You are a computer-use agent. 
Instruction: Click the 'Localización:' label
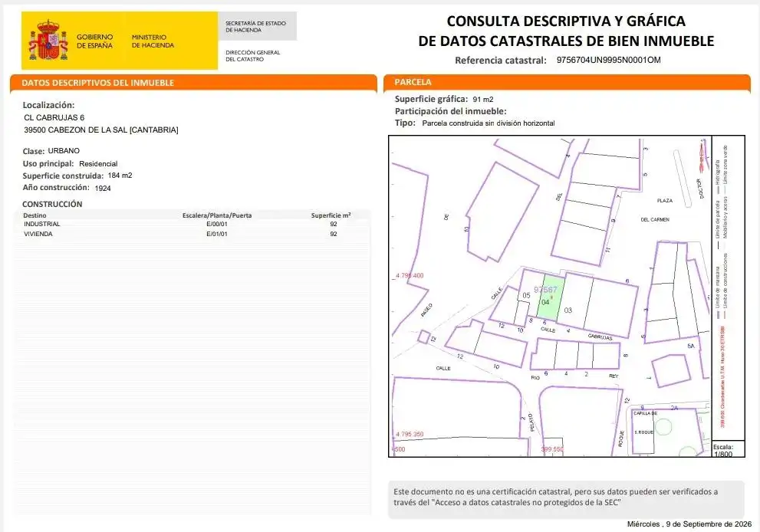pyautogui.click(x=48, y=105)
